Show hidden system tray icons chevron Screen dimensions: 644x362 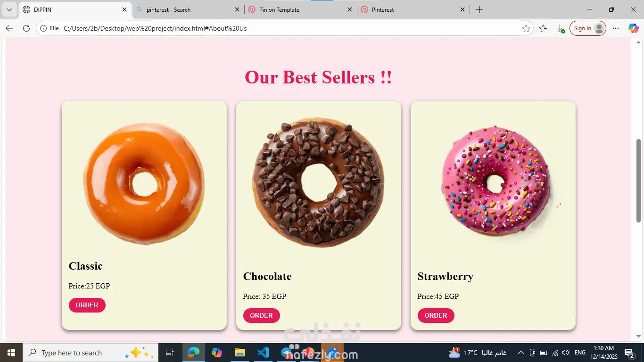click(x=521, y=353)
